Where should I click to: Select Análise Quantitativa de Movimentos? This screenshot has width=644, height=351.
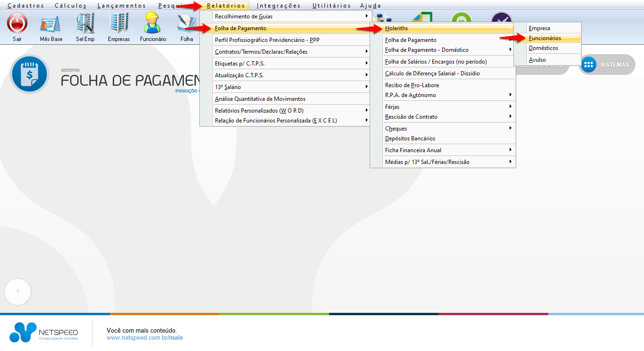click(260, 99)
